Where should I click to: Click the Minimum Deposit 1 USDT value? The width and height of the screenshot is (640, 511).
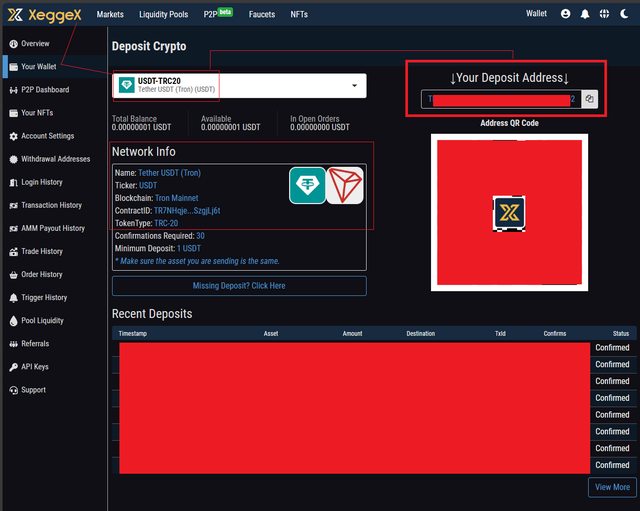tap(189, 249)
